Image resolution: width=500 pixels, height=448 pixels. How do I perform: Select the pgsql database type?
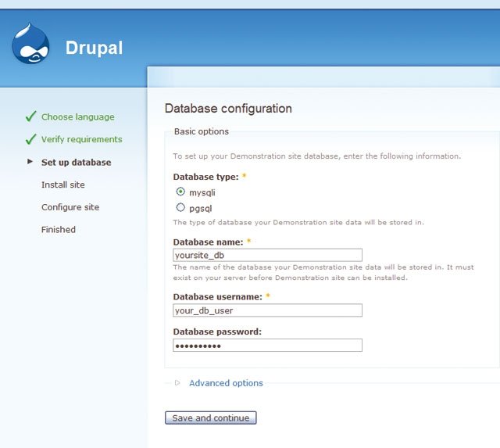pos(180,207)
